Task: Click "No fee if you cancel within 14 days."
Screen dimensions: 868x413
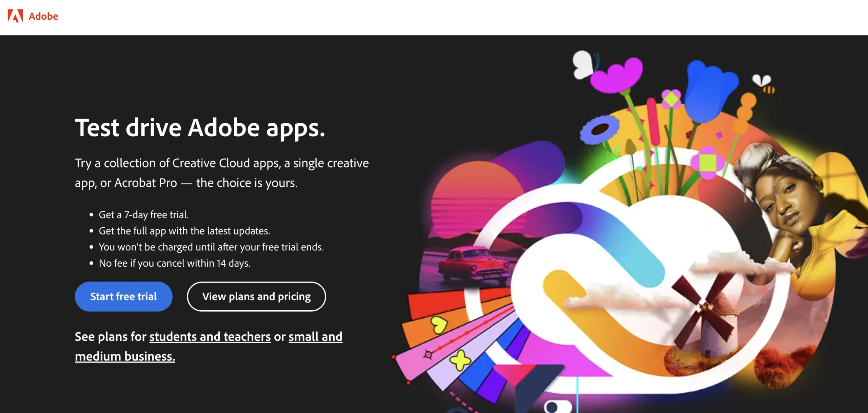Action: click(x=175, y=263)
